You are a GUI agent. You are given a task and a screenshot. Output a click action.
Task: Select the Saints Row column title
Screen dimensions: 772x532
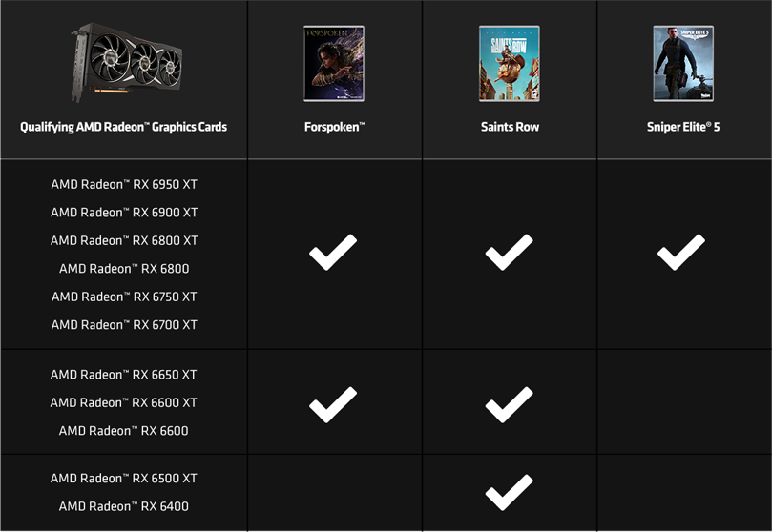pyautogui.click(x=510, y=127)
